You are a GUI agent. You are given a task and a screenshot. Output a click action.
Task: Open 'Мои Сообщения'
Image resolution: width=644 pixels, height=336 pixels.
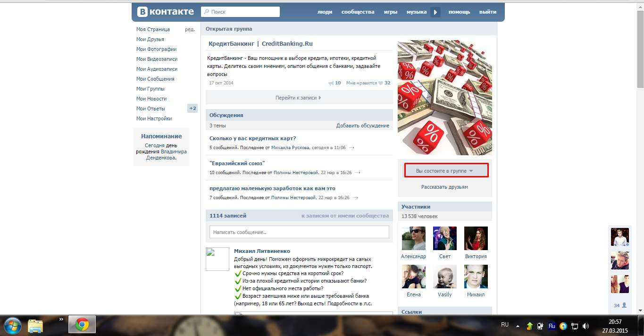click(x=155, y=79)
